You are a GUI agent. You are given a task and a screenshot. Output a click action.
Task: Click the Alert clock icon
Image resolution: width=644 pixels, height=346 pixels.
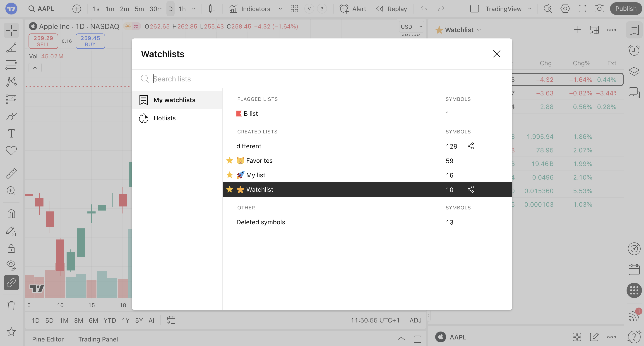(x=344, y=9)
